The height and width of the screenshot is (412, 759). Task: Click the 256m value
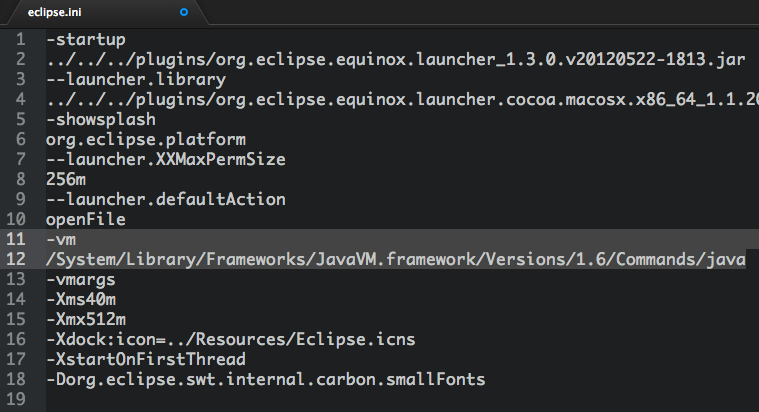(66, 180)
